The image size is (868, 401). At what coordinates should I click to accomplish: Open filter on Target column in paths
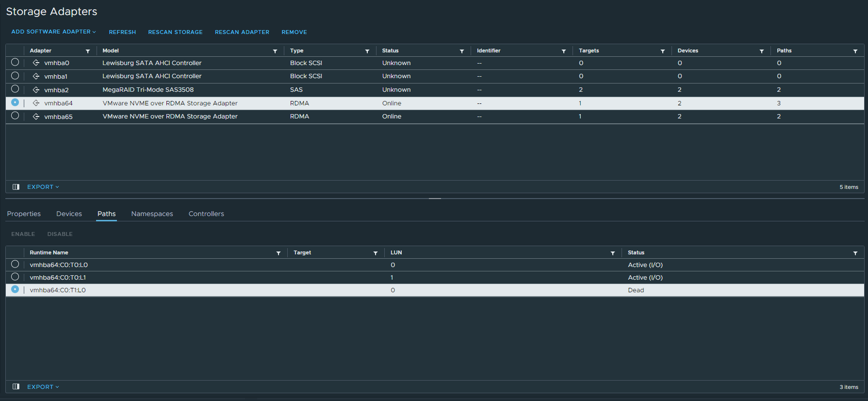[376, 253]
